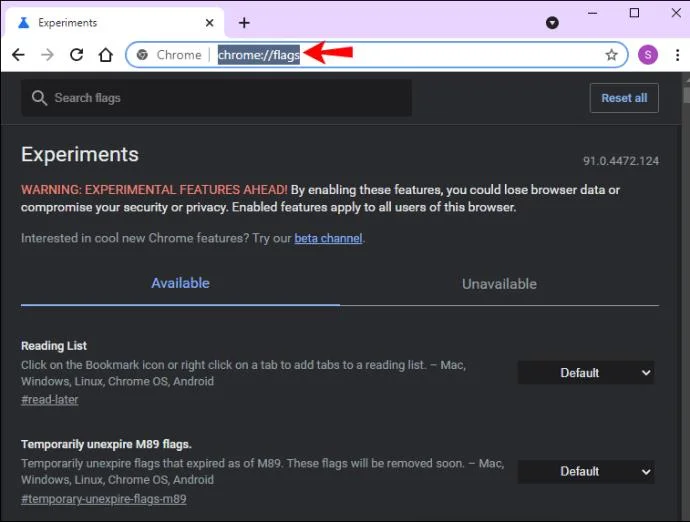The width and height of the screenshot is (690, 522).
Task: Maximize the Chrome window
Action: click(x=634, y=13)
